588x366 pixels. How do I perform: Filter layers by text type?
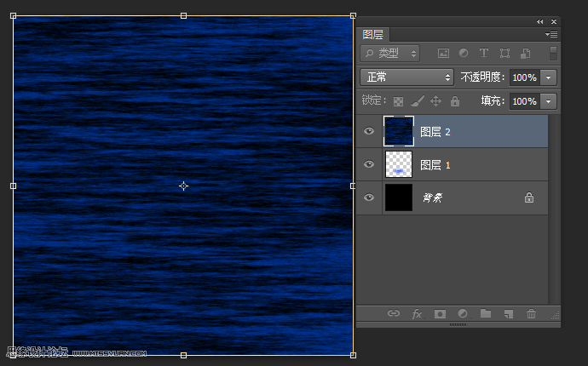pyautogui.click(x=484, y=53)
